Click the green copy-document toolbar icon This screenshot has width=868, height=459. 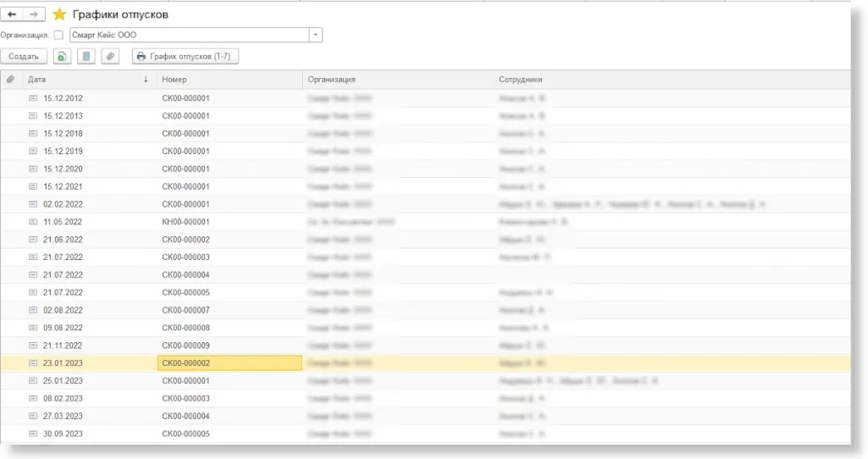tap(62, 57)
